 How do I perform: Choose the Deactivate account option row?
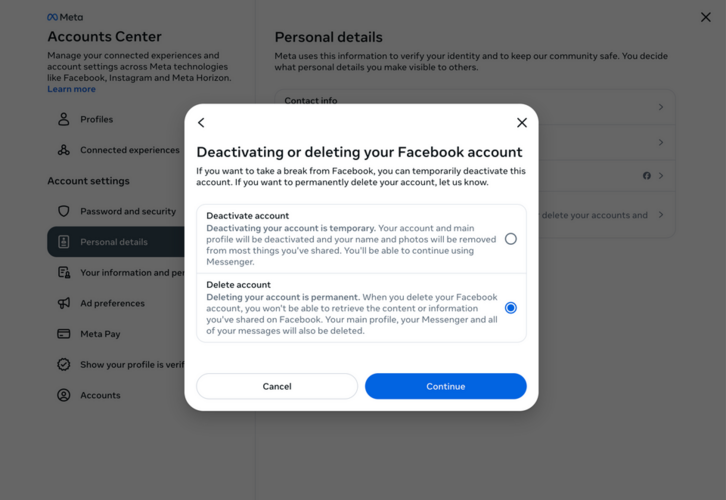point(361,239)
